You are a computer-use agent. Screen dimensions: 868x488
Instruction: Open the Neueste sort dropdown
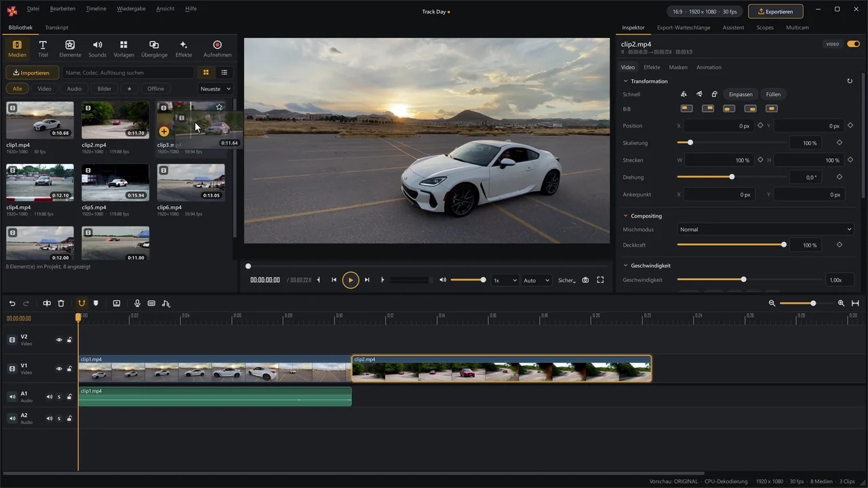point(216,89)
